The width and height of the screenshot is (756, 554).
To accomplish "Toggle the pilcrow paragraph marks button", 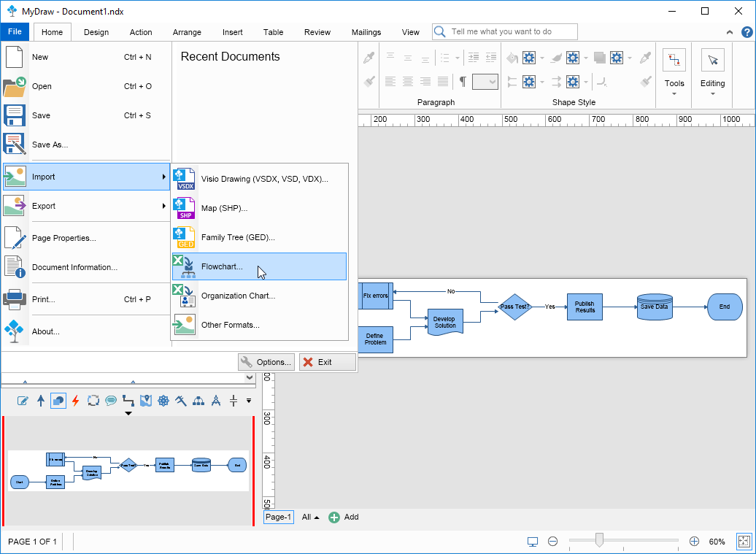I will click(463, 82).
